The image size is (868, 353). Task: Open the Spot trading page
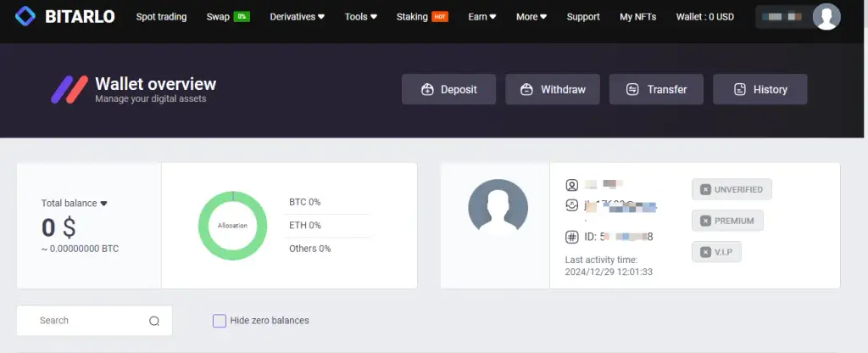point(161,17)
